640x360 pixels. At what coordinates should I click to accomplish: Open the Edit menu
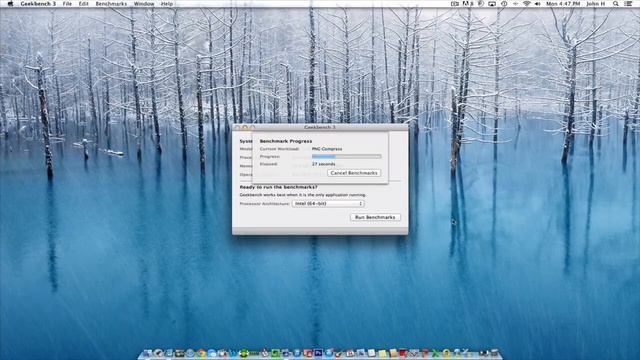click(x=83, y=4)
